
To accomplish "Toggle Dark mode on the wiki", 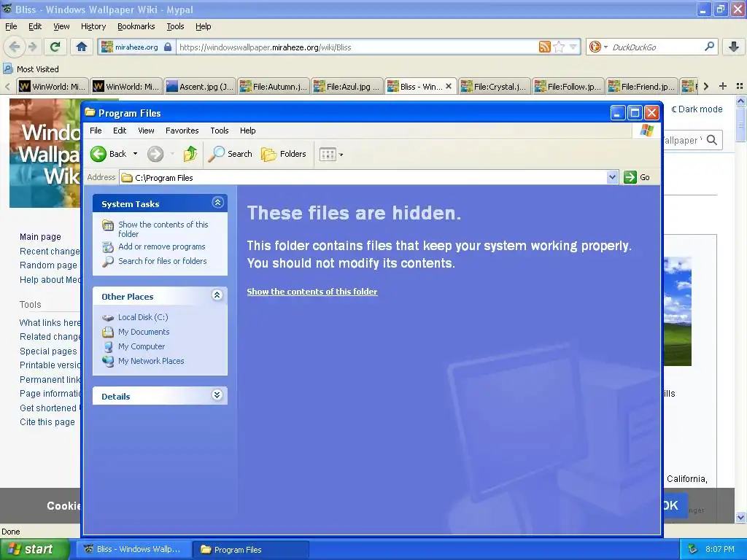I will [697, 109].
